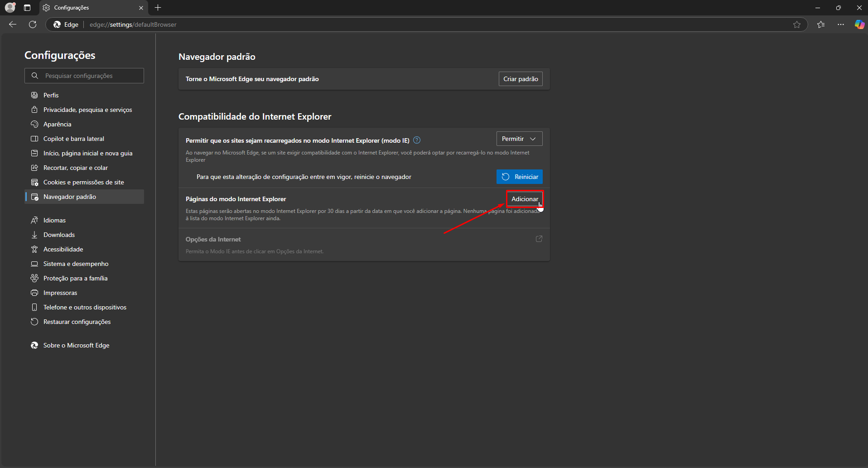Open a new tab with plus button
Viewport: 868px width, 468px height.
158,8
